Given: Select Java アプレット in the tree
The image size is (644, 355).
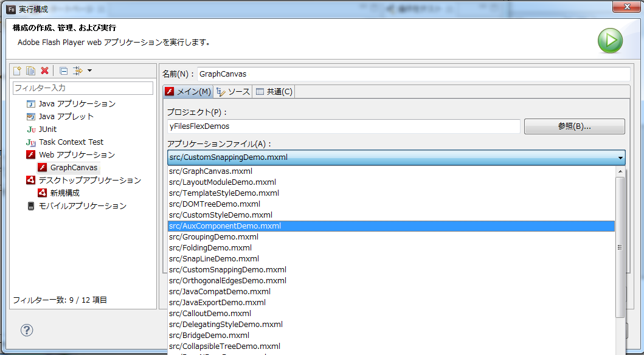Looking at the screenshot, I should 66,117.
